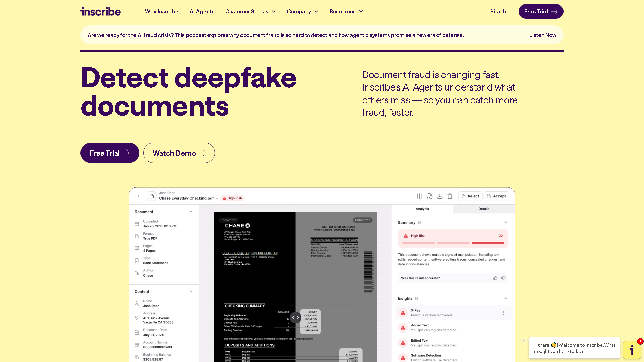Switch to the Details tab
The height and width of the screenshot is (362, 644).
(484, 209)
